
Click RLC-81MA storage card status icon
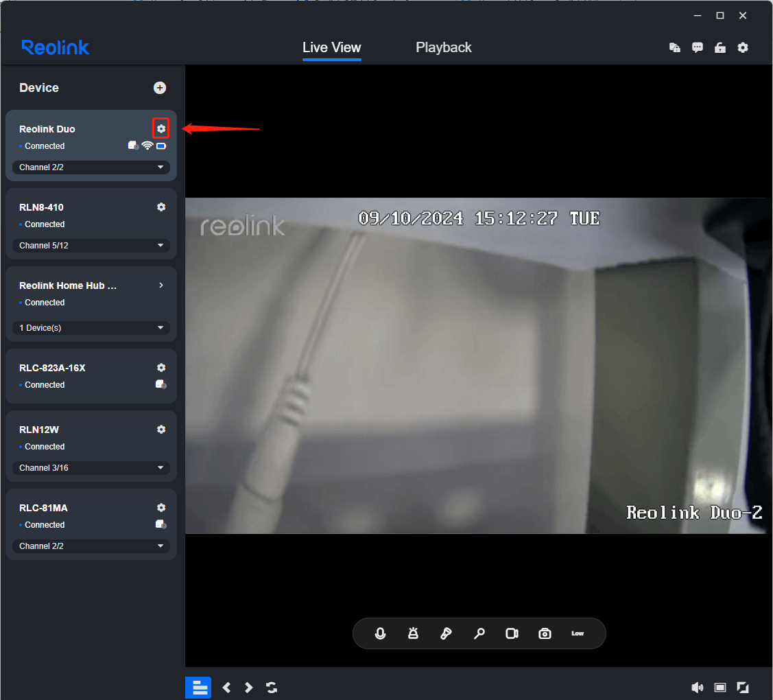pyautogui.click(x=160, y=524)
